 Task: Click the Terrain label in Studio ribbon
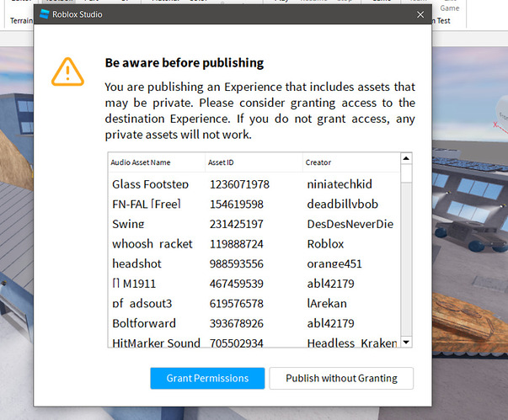pyautogui.click(x=21, y=21)
